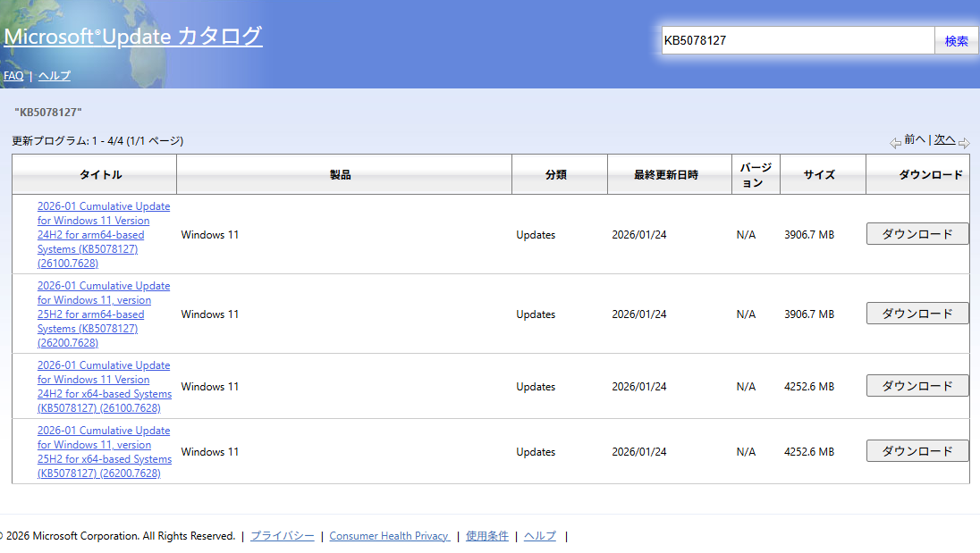This screenshot has width=980, height=553.
Task: Download the x64 24H2 cumulative update
Action: click(x=917, y=385)
